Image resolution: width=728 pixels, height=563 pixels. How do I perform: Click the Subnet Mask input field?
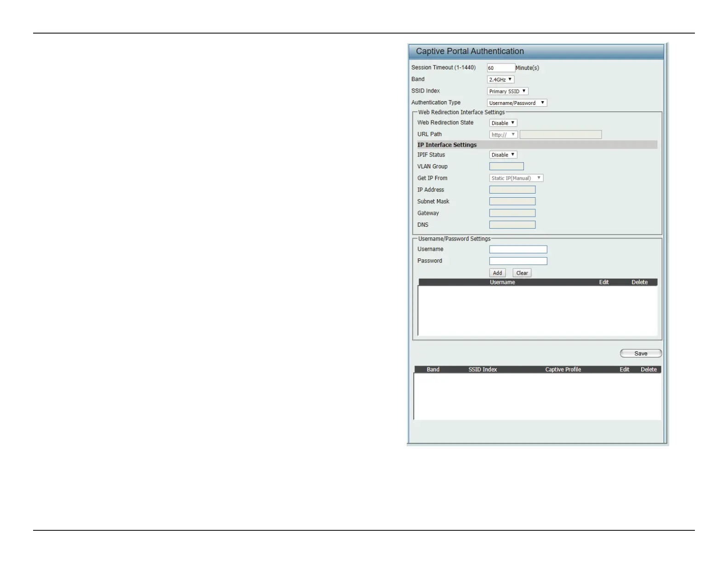click(x=512, y=201)
